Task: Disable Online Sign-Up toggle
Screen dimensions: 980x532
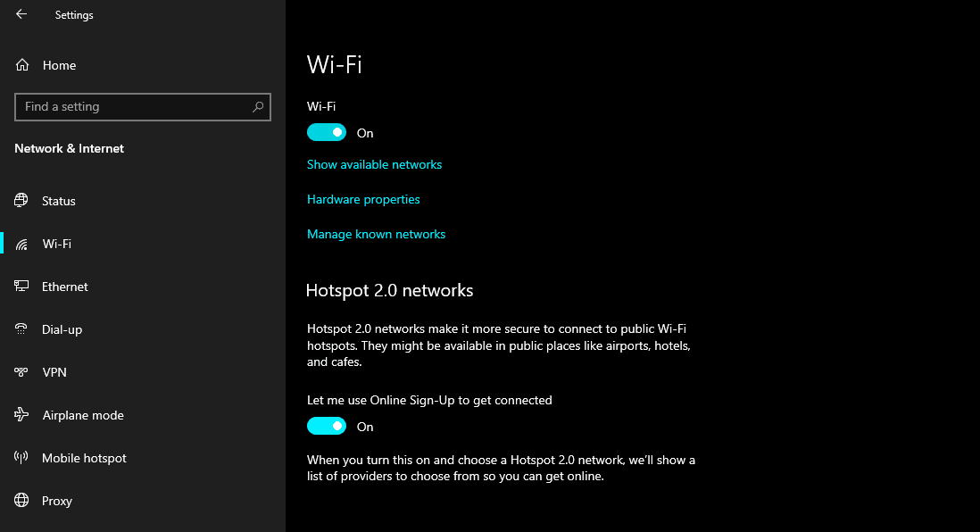Action: click(327, 425)
